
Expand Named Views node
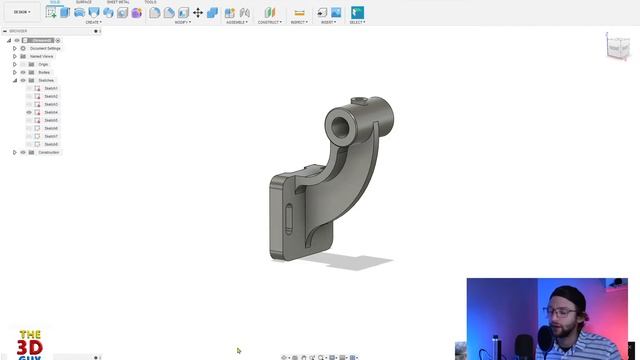tap(15, 56)
